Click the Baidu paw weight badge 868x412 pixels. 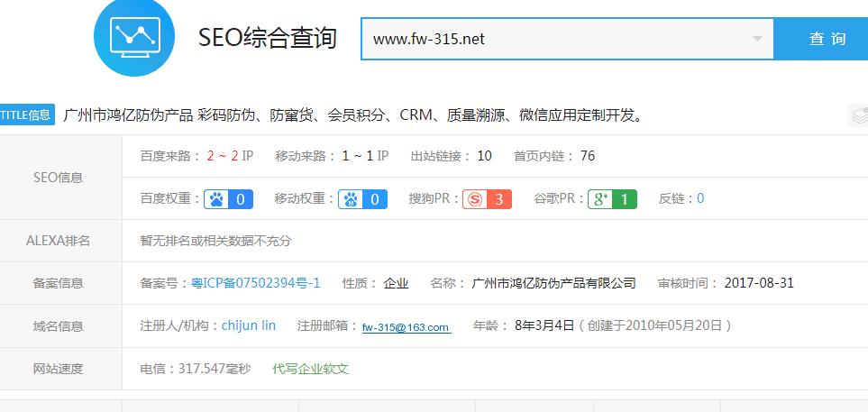click(228, 199)
